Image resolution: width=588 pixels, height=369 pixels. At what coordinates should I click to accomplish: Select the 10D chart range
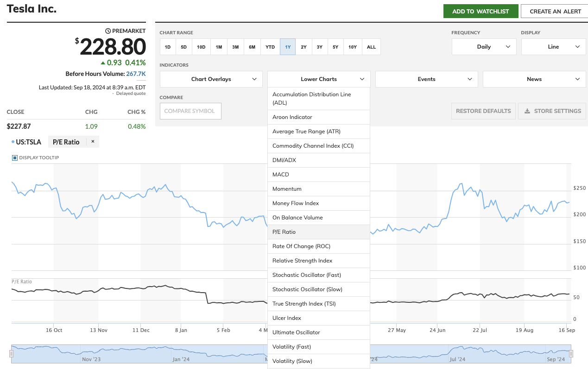point(201,47)
